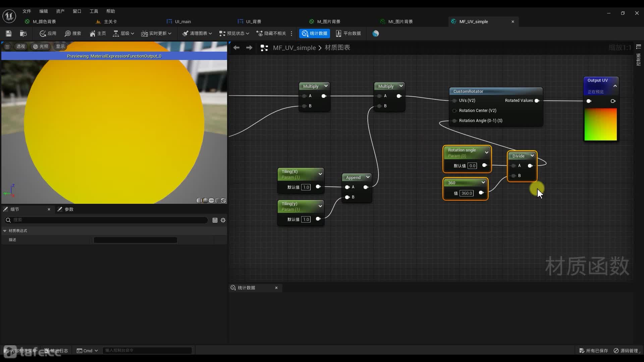
Task: Click Rotation Center (V2) input pin
Action: (454, 111)
